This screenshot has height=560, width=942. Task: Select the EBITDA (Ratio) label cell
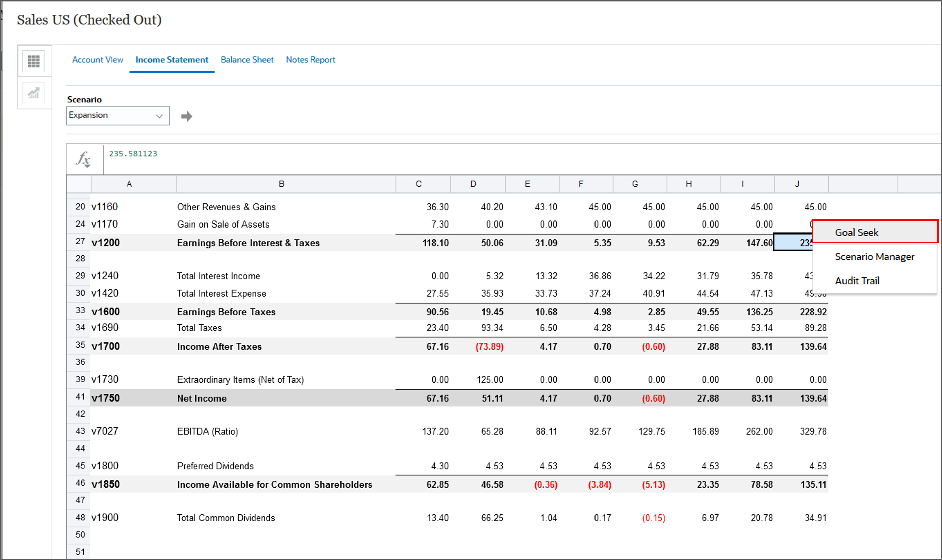tap(208, 431)
